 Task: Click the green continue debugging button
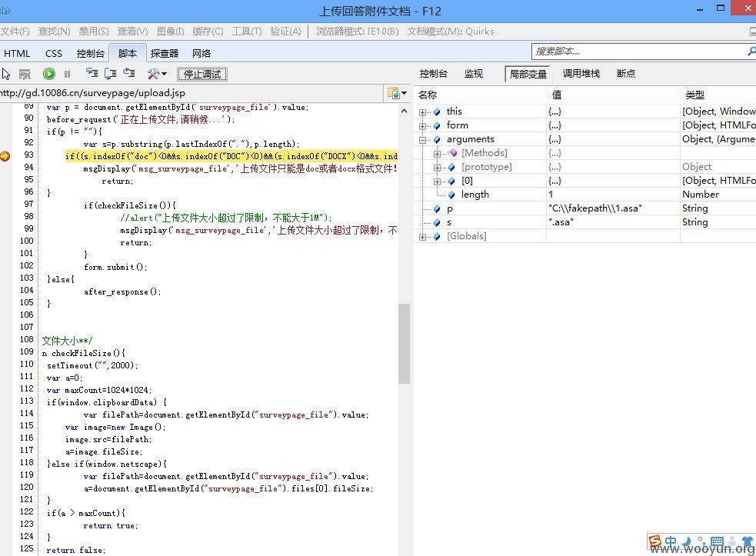[x=48, y=74]
